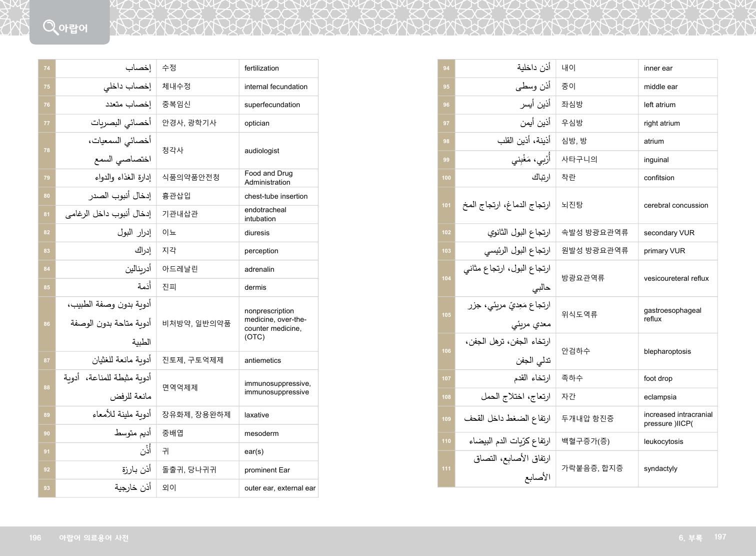Select the 'gastroesophageal reflux' entry

(x=672, y=314)
